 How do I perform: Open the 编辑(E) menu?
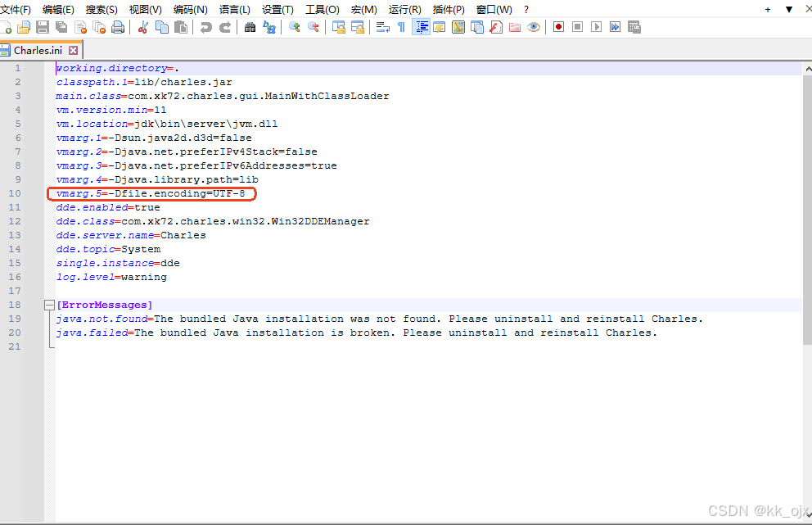pos(58,9)
